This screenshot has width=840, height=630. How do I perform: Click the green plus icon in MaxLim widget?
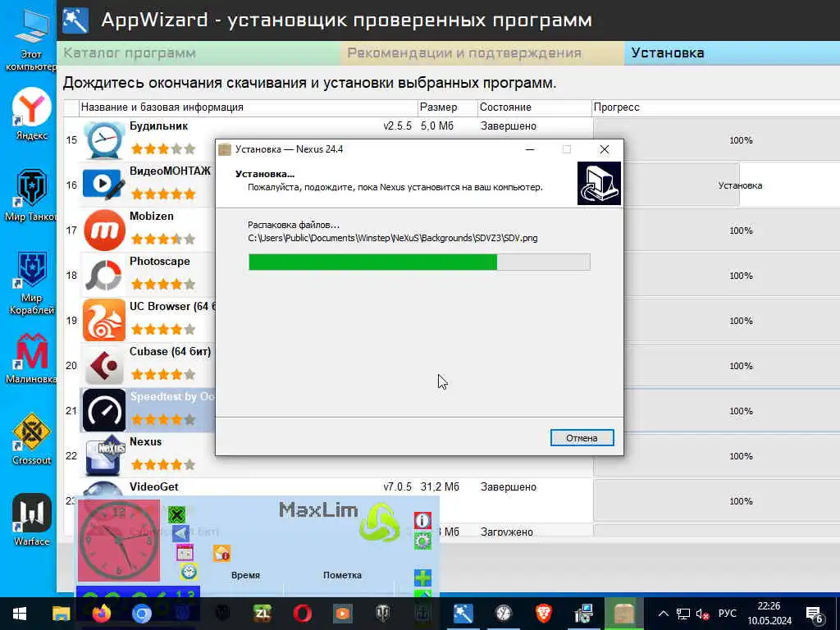[x=422, y=577]
